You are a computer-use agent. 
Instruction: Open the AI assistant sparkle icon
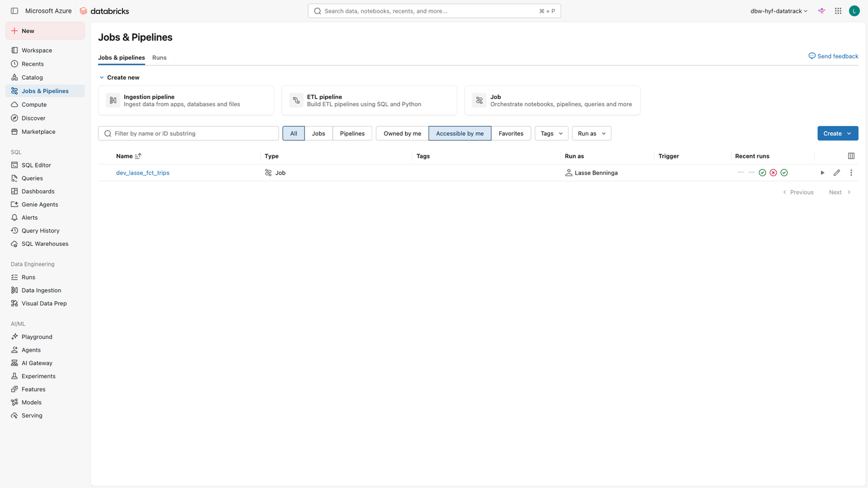point(822,11)
